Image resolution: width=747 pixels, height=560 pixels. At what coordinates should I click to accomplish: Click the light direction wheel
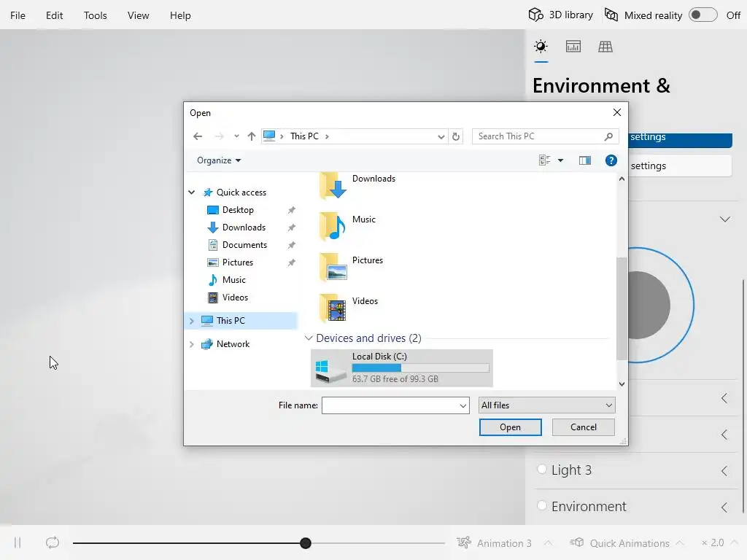pos(661,305)
